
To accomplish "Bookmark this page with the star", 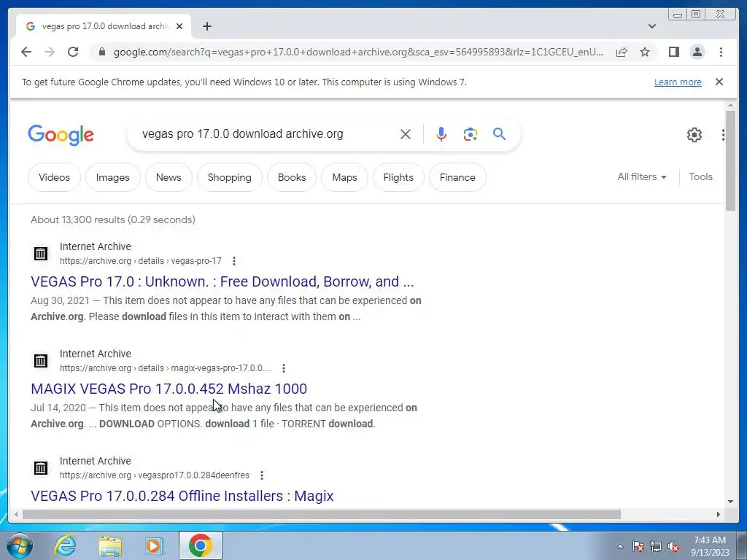I will click(x=645, y=52).
